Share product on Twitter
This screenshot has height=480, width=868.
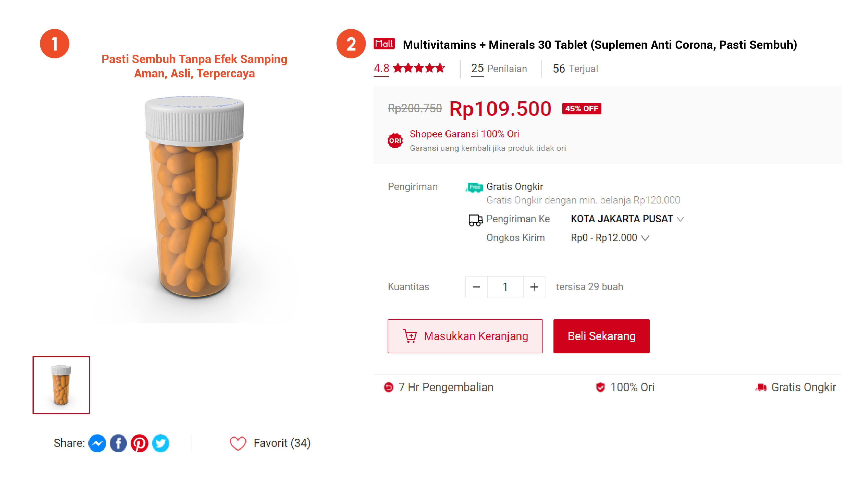(x=161, y=443)
